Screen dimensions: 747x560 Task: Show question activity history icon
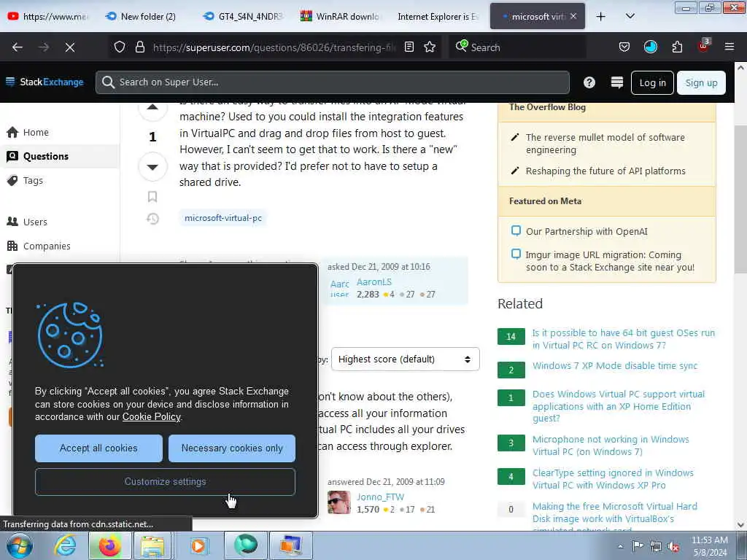pyautogui.click(x=152, y=219)
